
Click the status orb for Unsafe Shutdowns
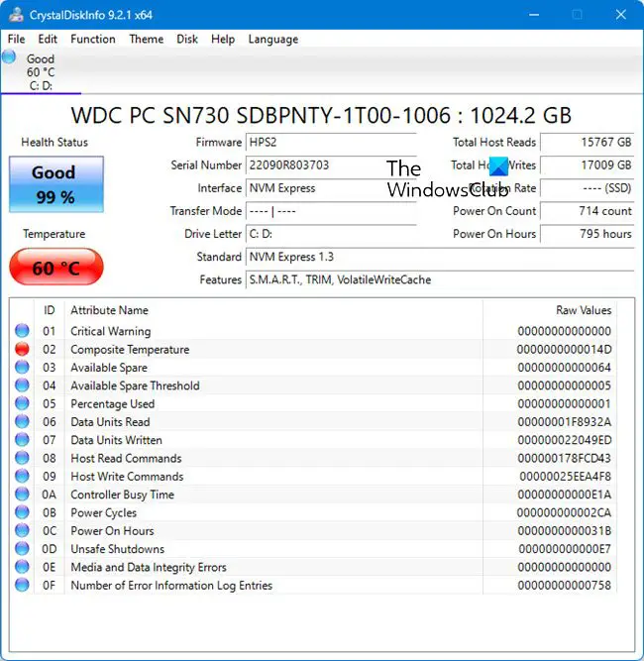(22, 548)
